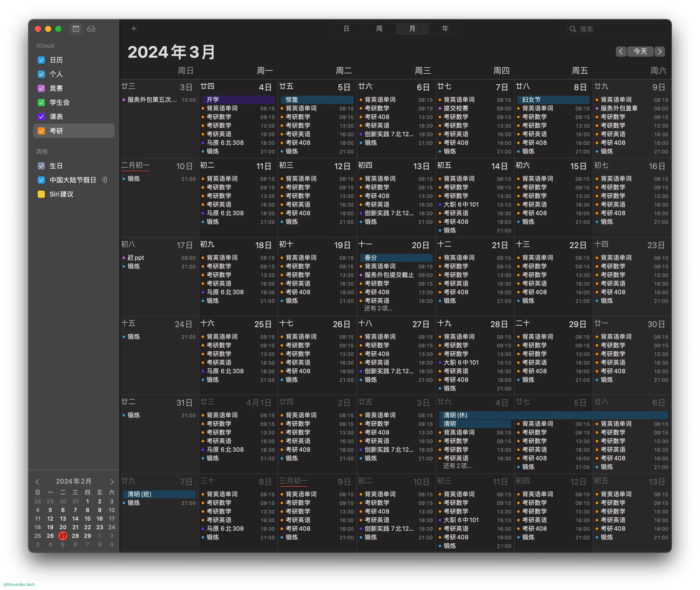
Task: Open 锻炼 event on March 24
Action: (159, 337)
